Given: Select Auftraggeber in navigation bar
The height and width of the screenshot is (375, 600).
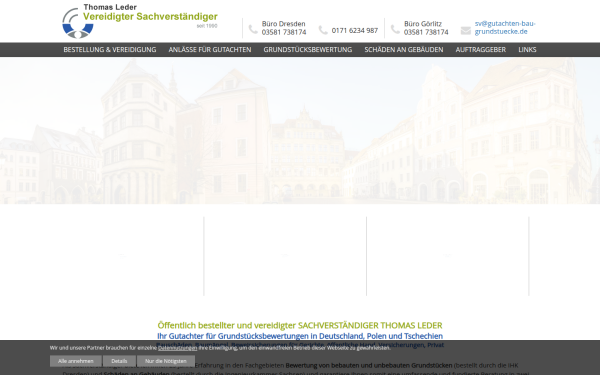Looking at the screenshot, I should (481, 49).
